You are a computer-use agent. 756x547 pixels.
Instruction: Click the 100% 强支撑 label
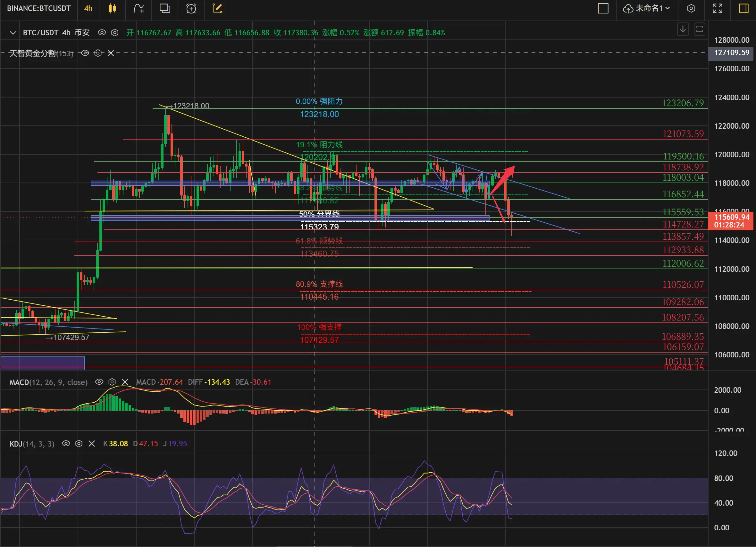coord(319,327)
